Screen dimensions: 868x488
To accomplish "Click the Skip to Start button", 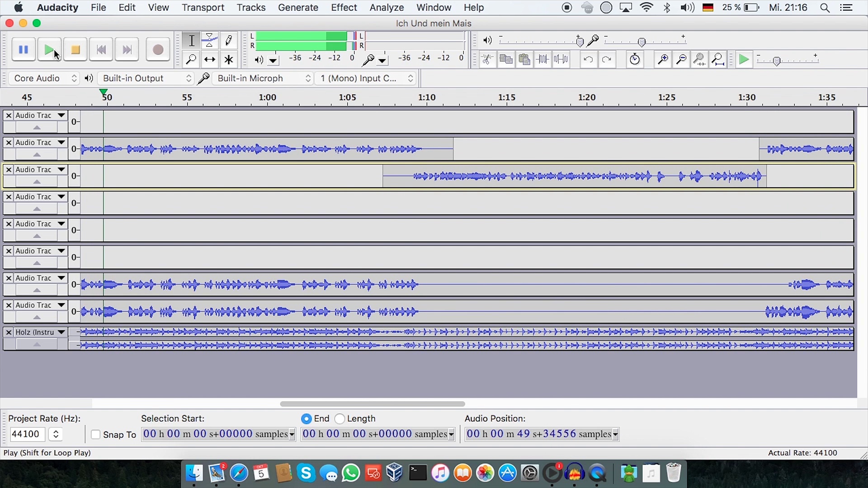I will tap(101, 50).
